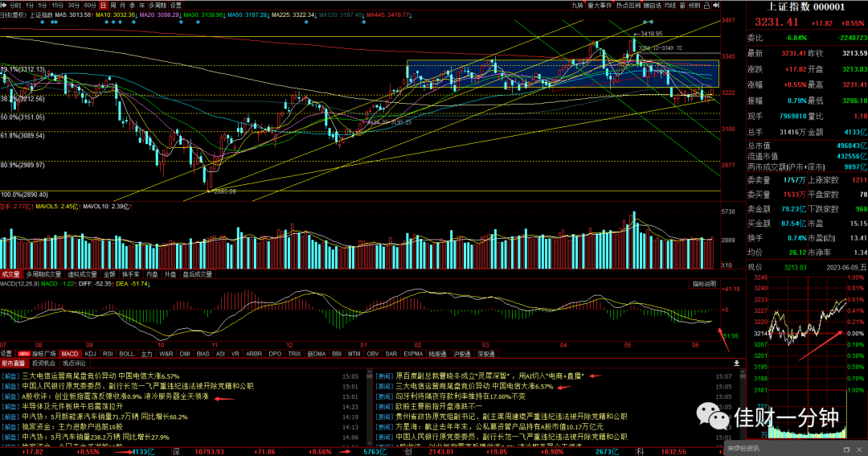Select the W&R indicator
The width and height of the screenshot is (868, 456).
pos(166,354)
